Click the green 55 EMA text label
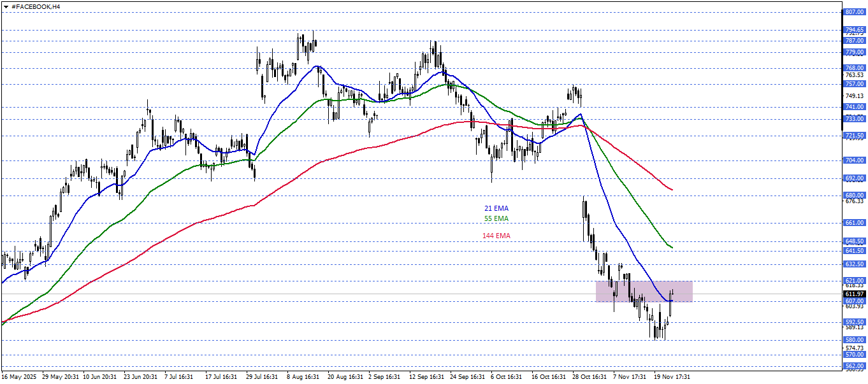Image resolution: width=868 pixels, height=384 pixels. 496,218
